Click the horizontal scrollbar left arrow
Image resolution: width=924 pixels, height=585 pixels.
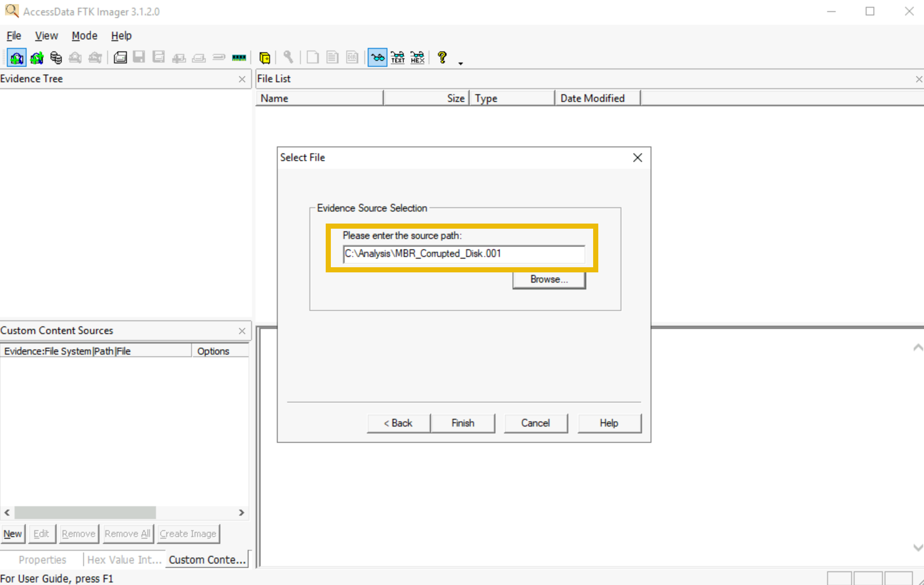(7, 513)
